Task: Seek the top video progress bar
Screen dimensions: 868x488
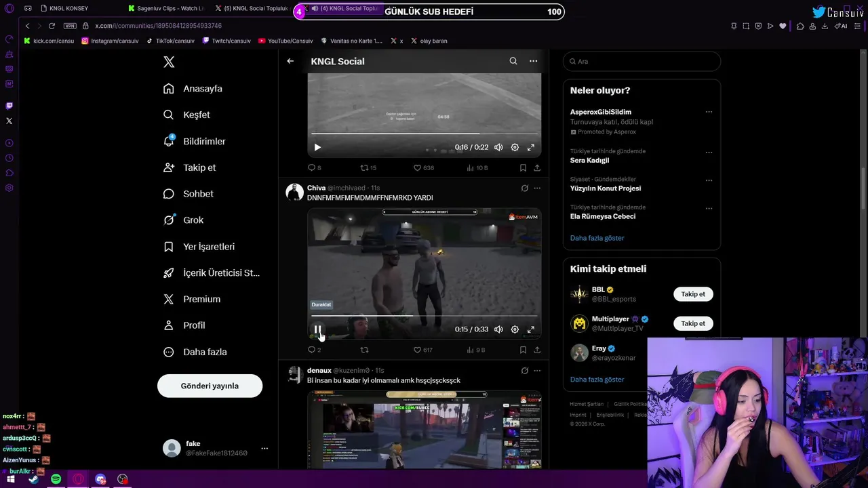Action: coord(425,134)
